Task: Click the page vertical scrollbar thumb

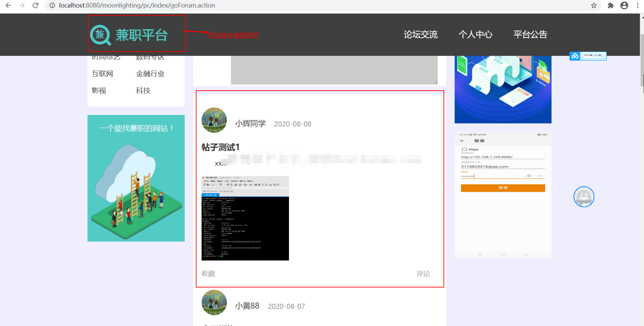Action: [x=642, y=60]
